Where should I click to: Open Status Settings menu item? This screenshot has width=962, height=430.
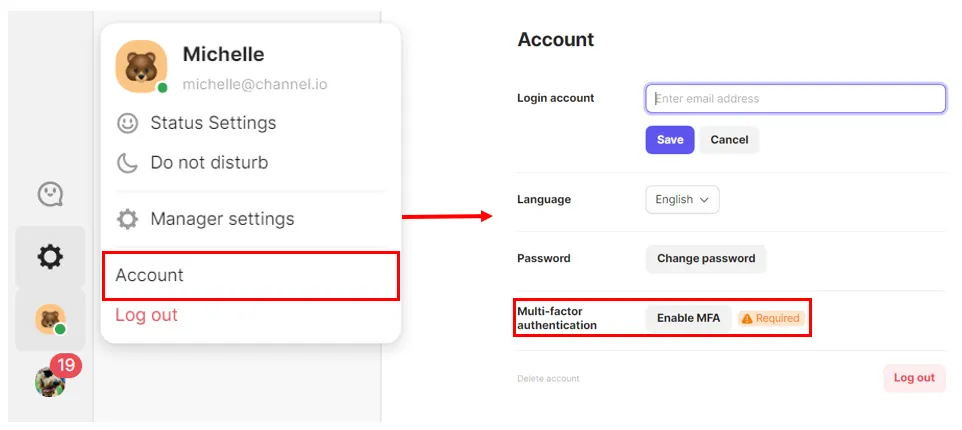(x=213, y=123)
